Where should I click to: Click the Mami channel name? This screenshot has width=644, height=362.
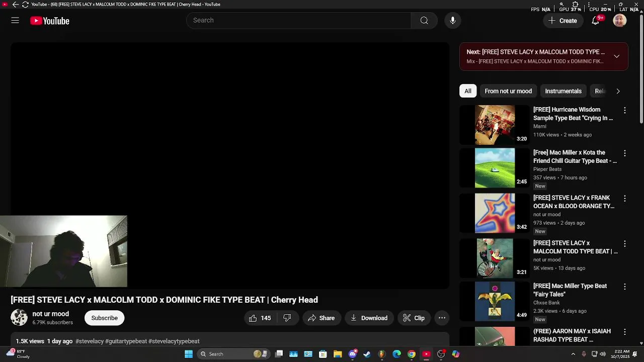click(540, 127)
